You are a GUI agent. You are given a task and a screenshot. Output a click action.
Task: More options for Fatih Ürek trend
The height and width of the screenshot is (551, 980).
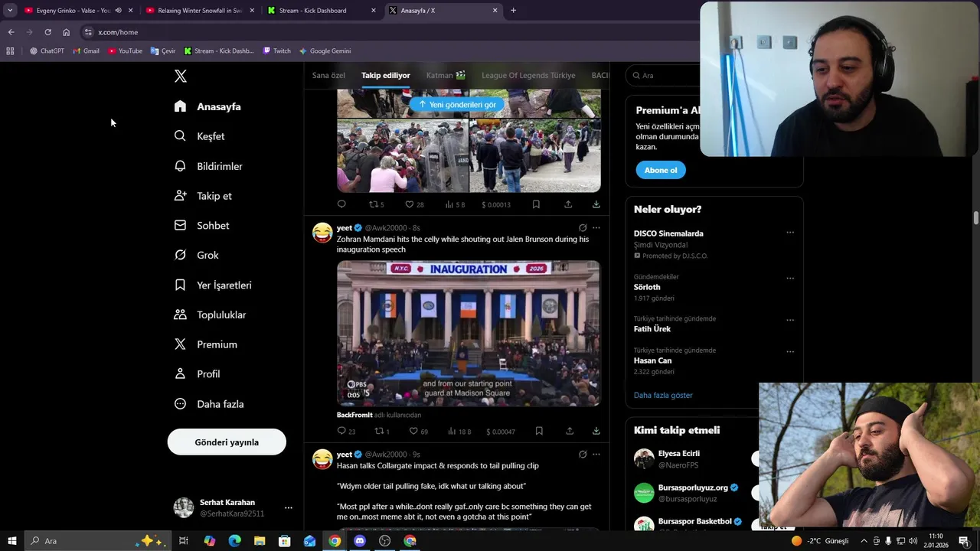[x=790, y=320]
